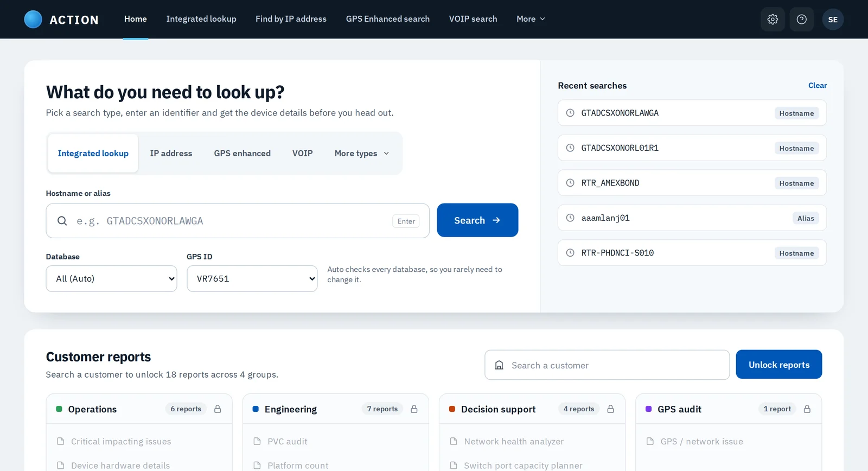Image resolution: width=868 pixels, height=471 pixels.
Task: Expand the More menu in top navigation
Action: click(531, 19)
